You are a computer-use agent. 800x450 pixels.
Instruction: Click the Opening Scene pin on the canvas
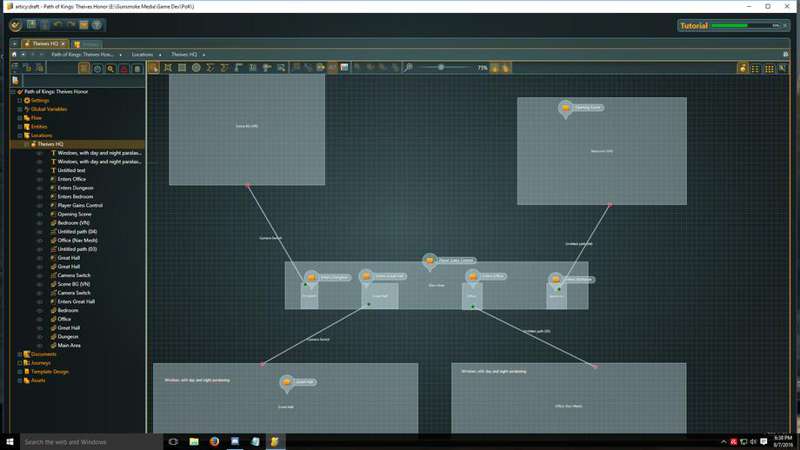coord(565,109)
